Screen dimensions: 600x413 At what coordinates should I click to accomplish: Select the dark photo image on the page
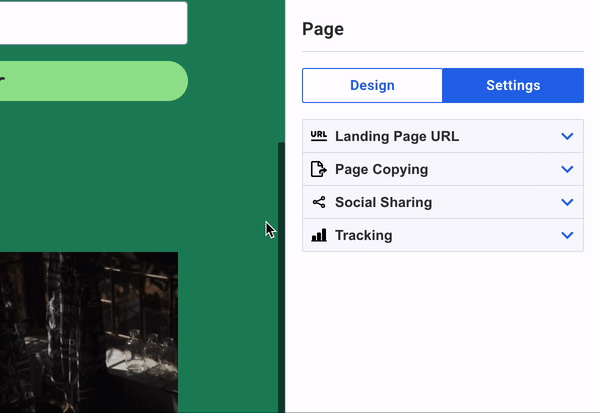pos(88,332)
